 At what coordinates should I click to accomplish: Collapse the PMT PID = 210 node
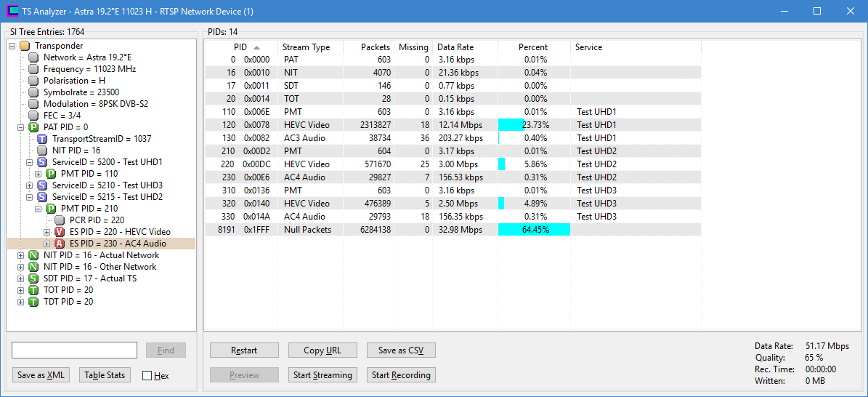(x=38, y=209)
